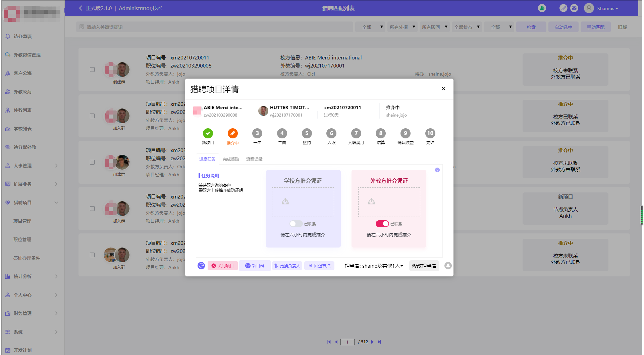The height and width of the screenshot is (355, 644).
Task: Select 外教微信管理 from the sidebar
Action: point(28,54)
